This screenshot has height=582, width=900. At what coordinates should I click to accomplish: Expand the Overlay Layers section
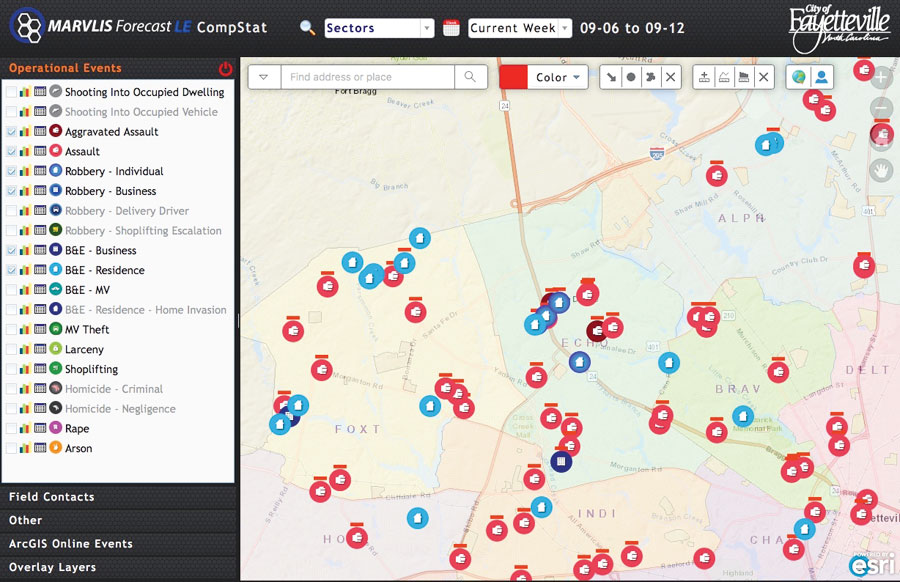[119, 567]
